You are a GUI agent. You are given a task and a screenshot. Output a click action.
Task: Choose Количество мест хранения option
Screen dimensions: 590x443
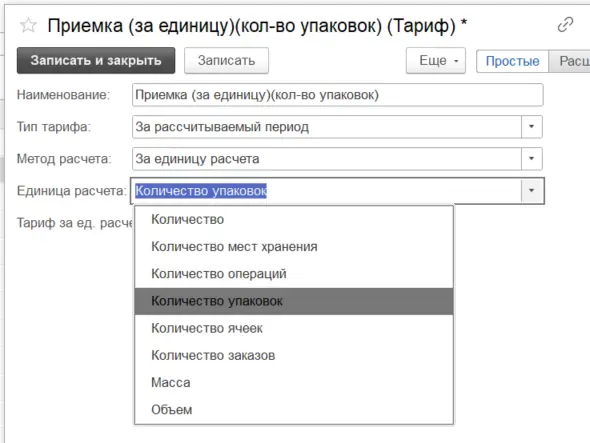pyautogui.click(x=294, y=247)
